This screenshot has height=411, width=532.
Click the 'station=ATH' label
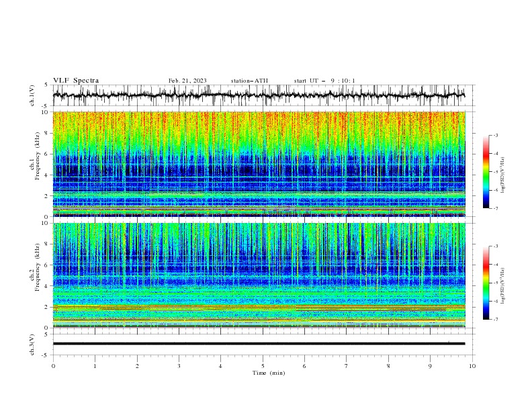[x=249, y=81]
